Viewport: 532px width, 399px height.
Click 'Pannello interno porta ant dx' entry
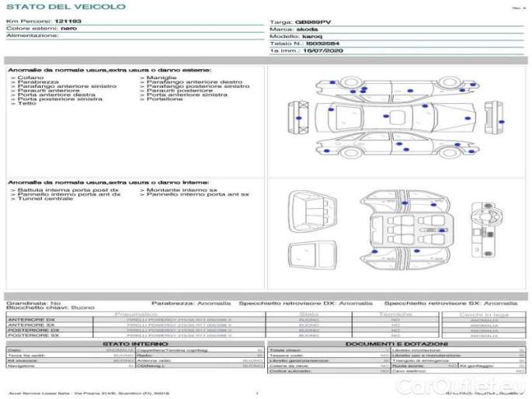[x=69, y=195]
